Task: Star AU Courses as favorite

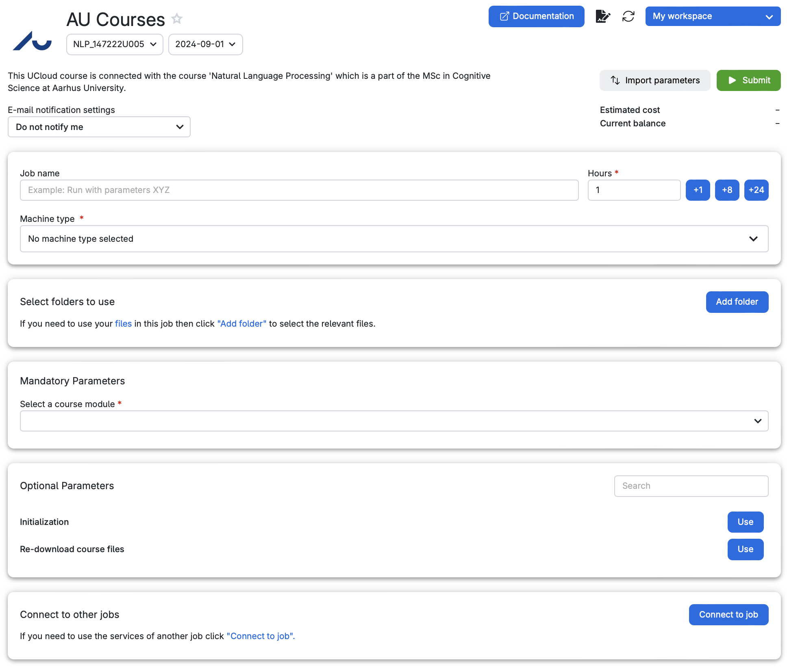Action: pos(177,19)
